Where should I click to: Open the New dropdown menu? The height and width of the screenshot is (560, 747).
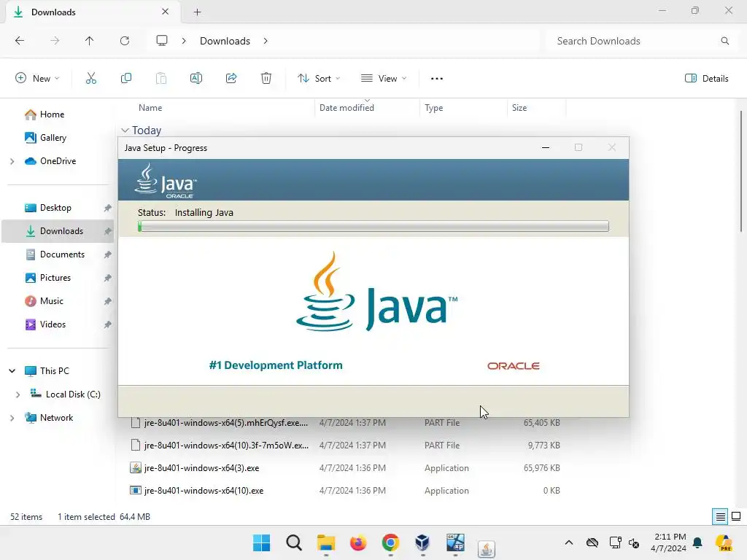click(x=37, y=79)
